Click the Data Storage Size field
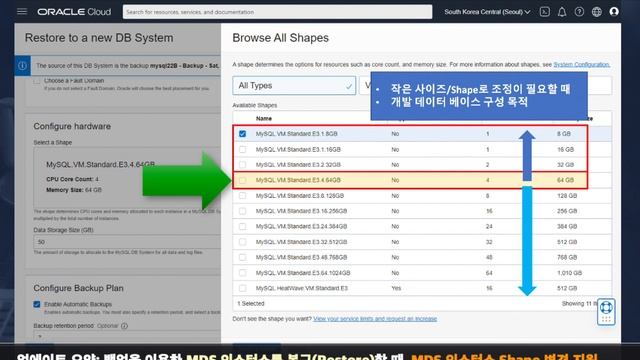Image resolution: width=640 pixels, height=360 pixels. coord(127,242)
